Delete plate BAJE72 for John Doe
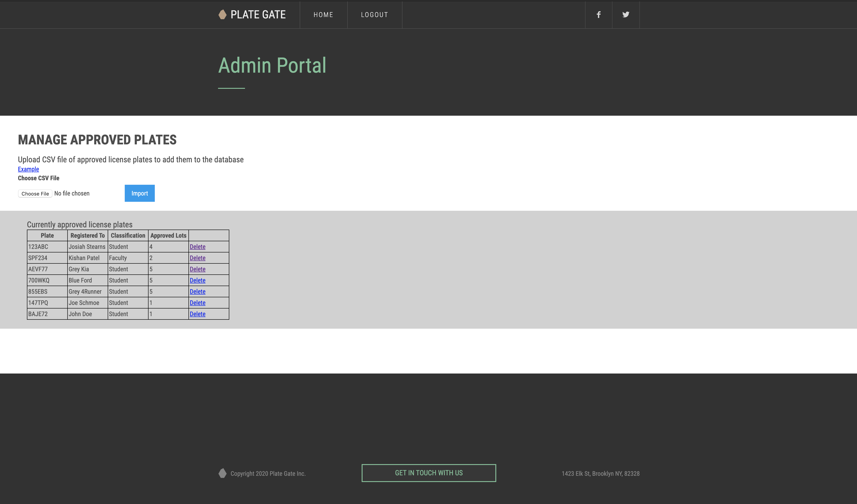857x504 pixels. coord(198,314)
